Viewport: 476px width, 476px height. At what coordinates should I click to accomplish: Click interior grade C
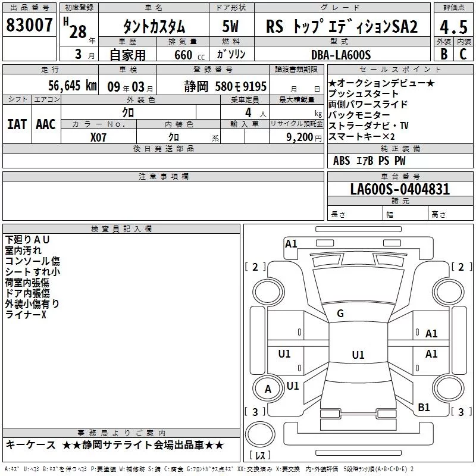[x=463, y=54]
